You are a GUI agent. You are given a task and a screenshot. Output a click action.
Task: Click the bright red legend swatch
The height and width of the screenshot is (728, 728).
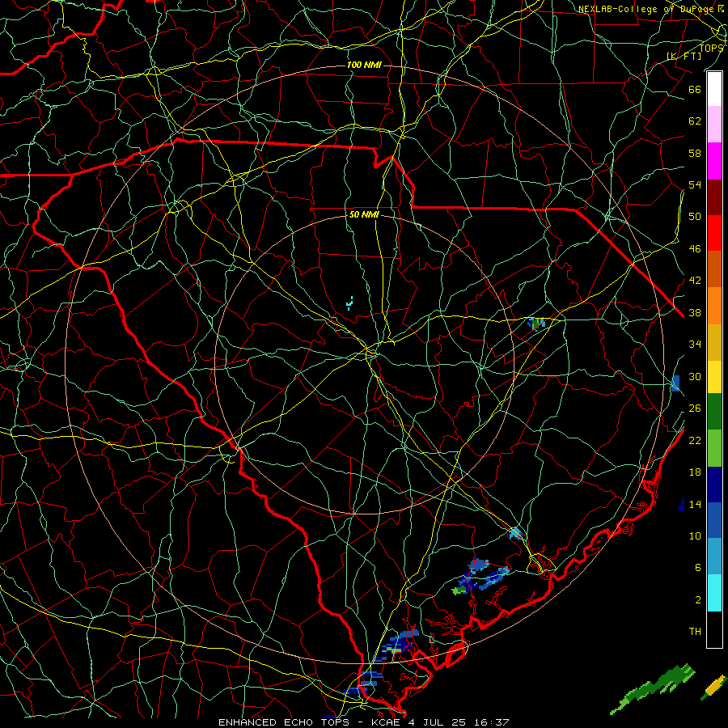pyautogui.click(x=714, y=233)
